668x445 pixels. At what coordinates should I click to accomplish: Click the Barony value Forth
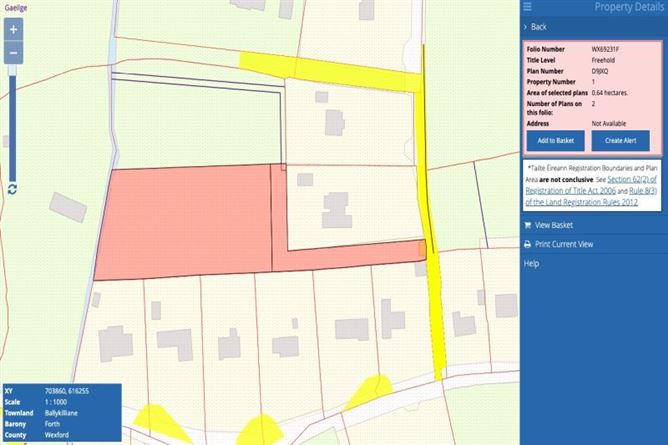(x=52, y=424)
